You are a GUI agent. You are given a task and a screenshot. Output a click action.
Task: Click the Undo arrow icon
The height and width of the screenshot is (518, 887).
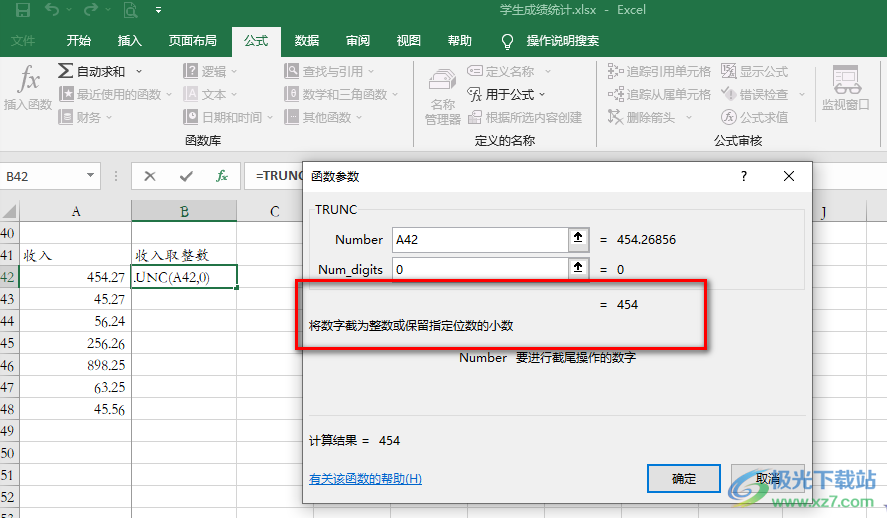click(x=52, y=10)
